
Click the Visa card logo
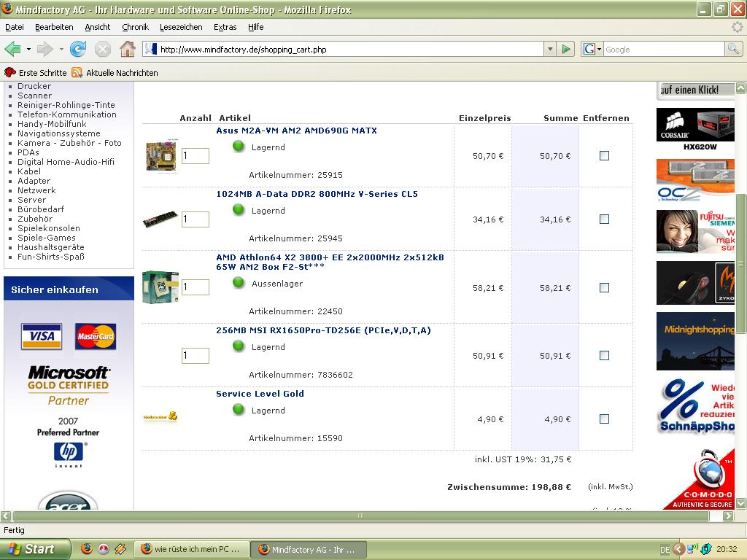point(42,336)
